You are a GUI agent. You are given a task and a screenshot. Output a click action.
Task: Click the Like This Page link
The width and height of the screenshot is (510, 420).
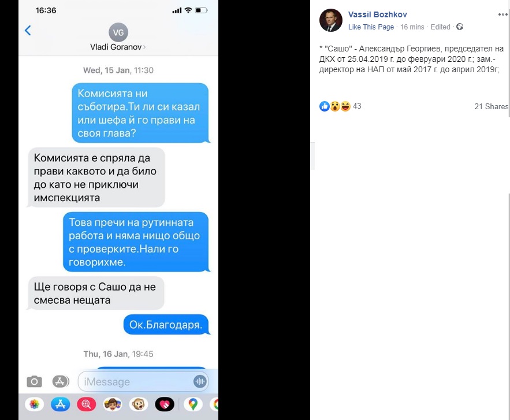[371, 27]
